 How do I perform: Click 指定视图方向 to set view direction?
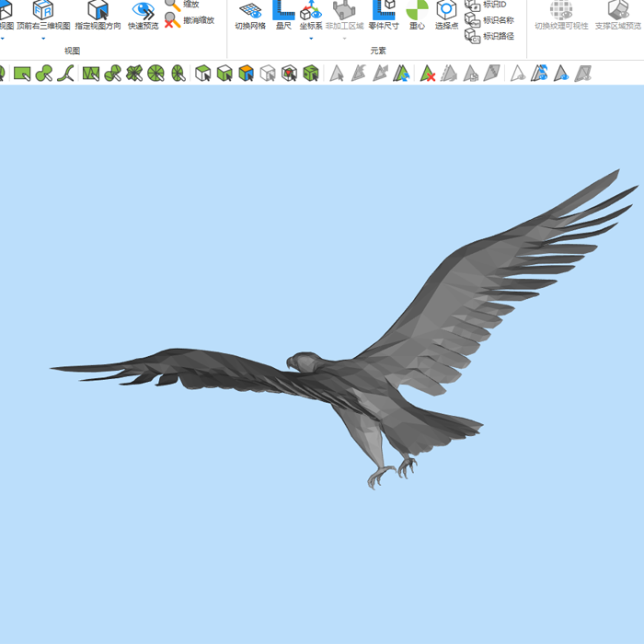(x=98, y=15)
